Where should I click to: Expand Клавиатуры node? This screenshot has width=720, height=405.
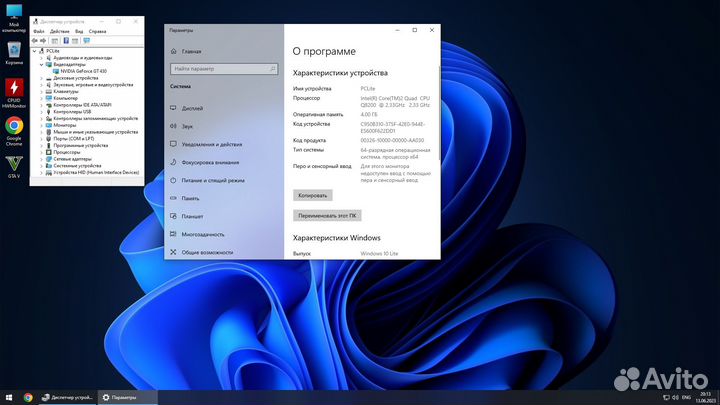pyautogui.click(x=41, y=91)
